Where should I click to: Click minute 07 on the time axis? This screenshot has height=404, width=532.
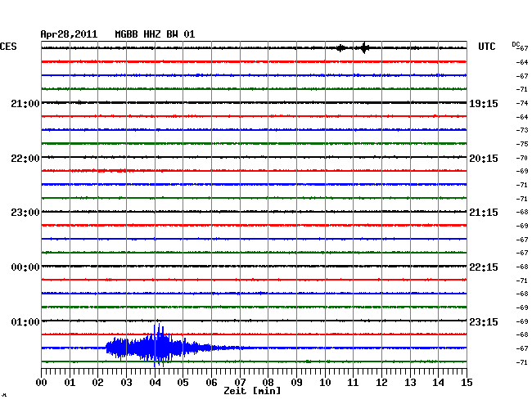click(x=240, y=383)
